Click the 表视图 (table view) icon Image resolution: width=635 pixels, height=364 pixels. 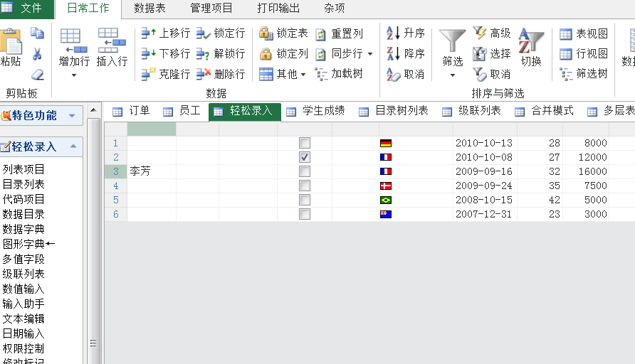pyautogui.click(x=566, y=33)
